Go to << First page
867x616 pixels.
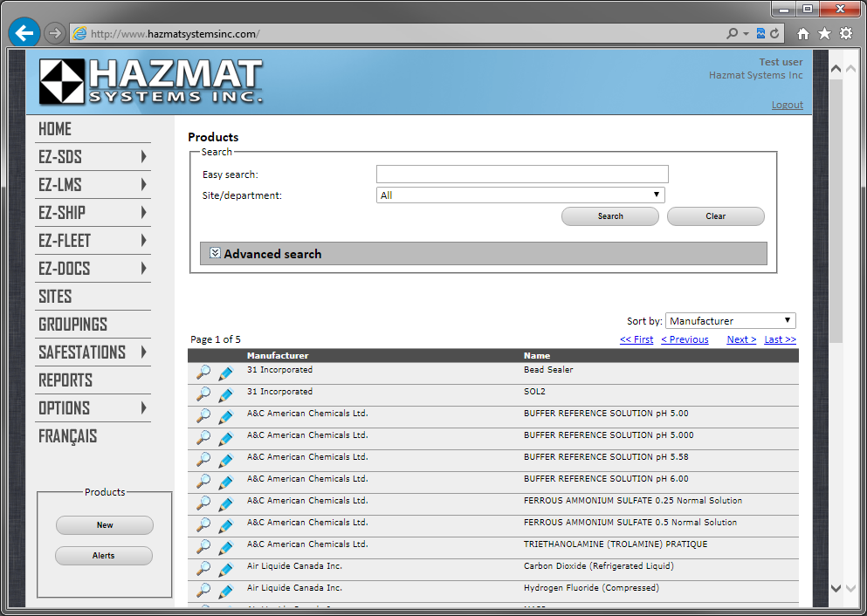click(x=636, y=339)
